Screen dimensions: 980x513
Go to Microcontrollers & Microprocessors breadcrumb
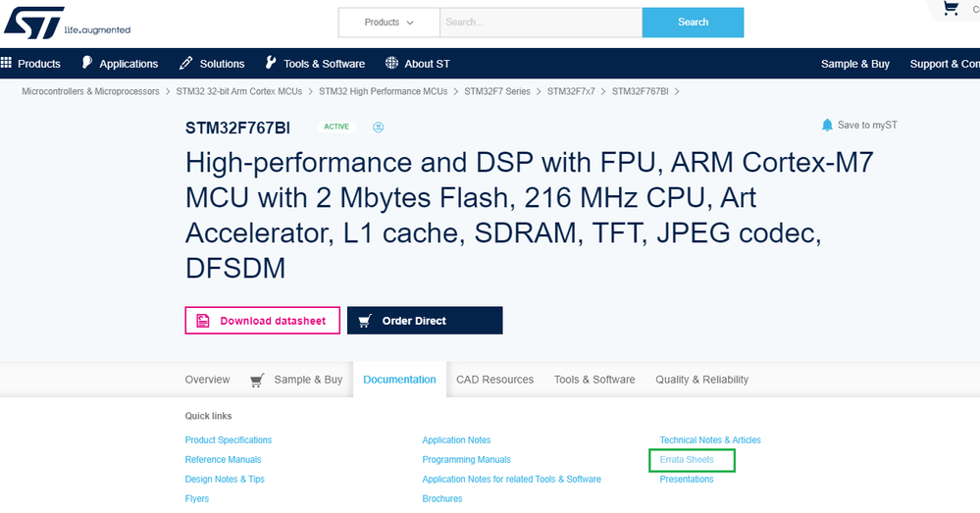coord(90,91)
